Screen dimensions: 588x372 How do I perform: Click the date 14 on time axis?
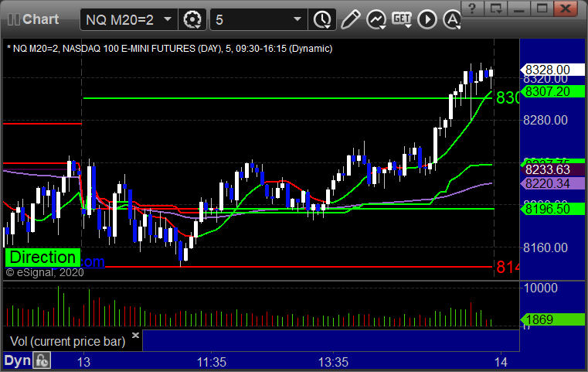pyautogui.click(x=501, y=362)
